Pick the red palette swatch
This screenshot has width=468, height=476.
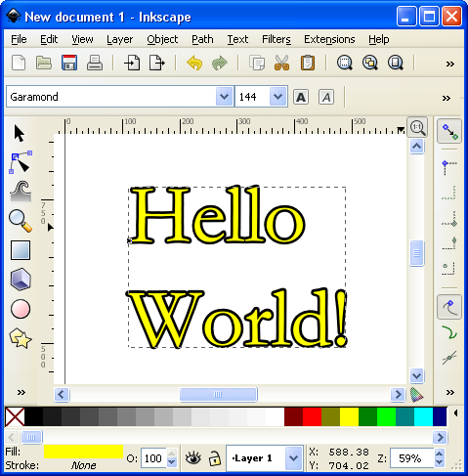tap(312, 416)
